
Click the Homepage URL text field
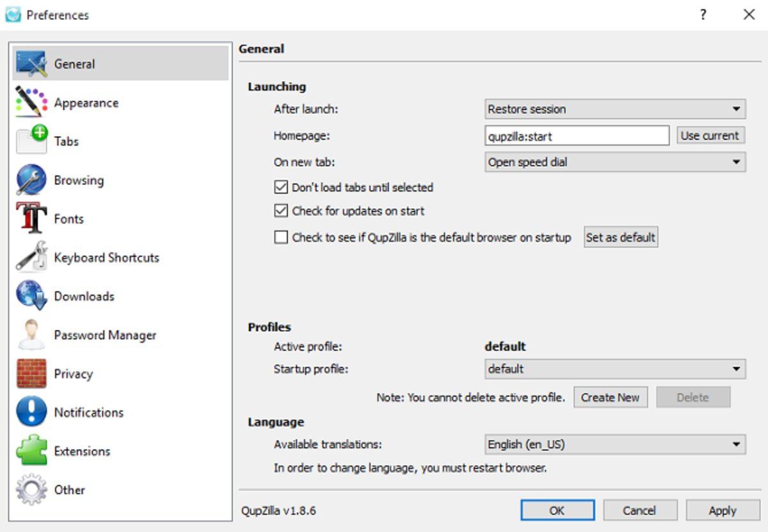click(x=577, y=136)
